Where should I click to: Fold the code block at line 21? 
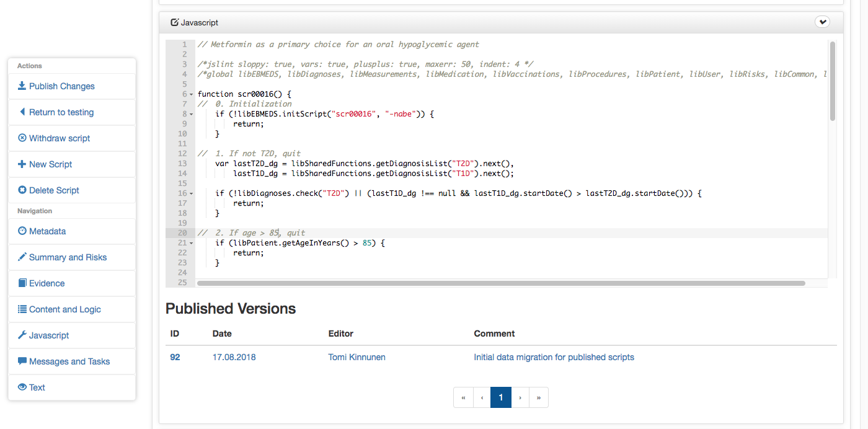[x=191, y=243]
